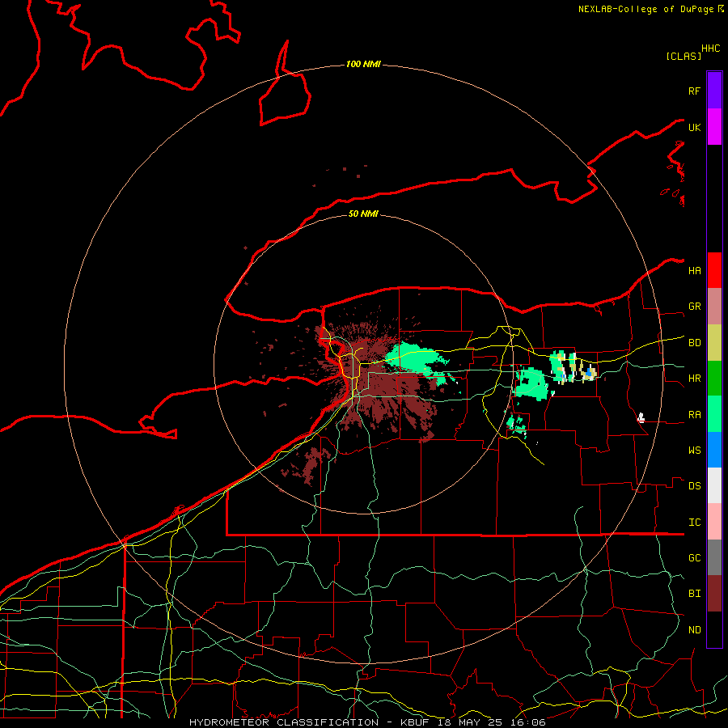Click the RF purple legend swatch
This screenshot has width=728, height=728.
pyautogui.click(x=714, y=91)
